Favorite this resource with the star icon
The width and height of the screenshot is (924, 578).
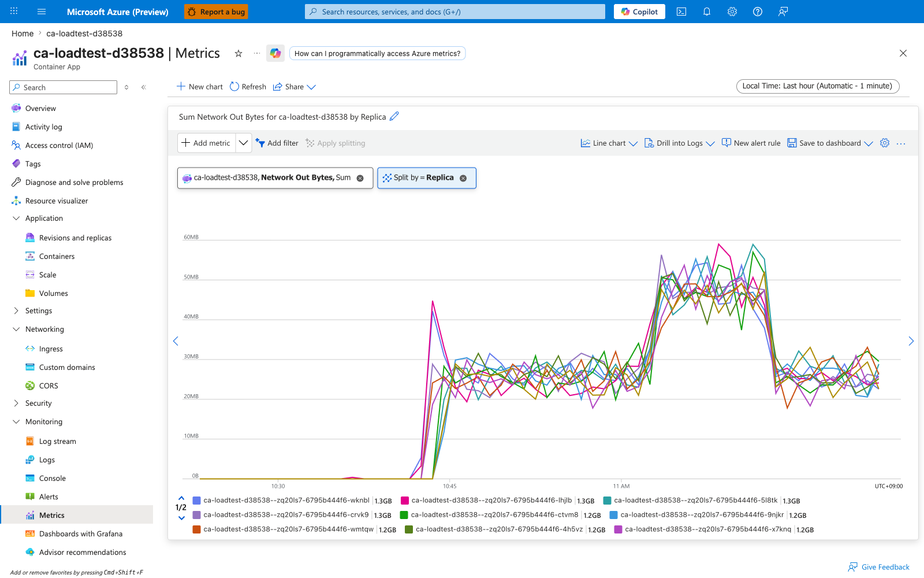(x=239, y=53)
